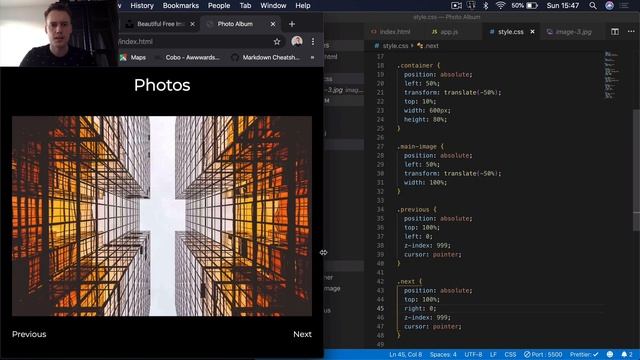Click the Prettier status indicator
This screenshot has height=360, width=640.
click(584, 354)
